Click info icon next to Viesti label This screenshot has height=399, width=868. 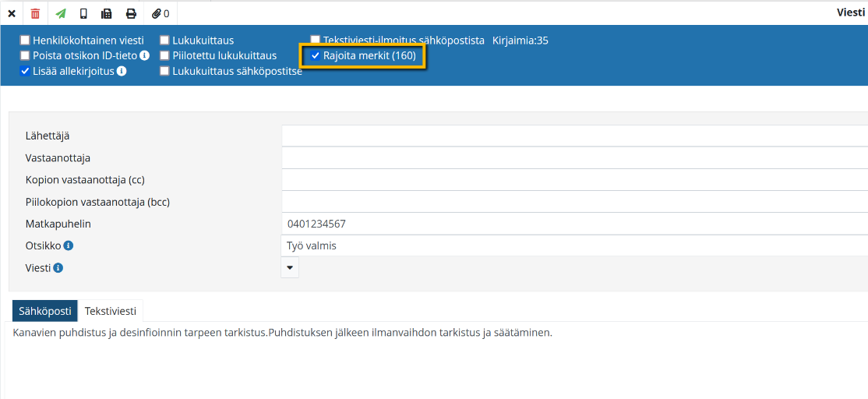[x=58, y=268]
